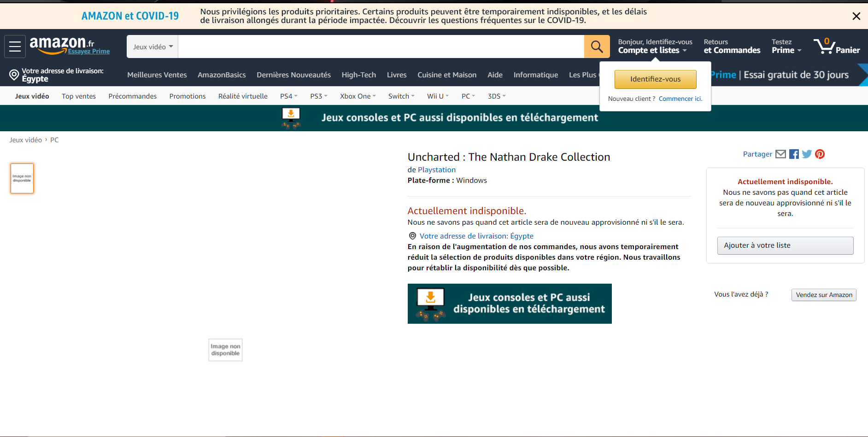Screen dimensions: 868x437
Task: Click location pin beside Votre adresse link
Action: click(x=412, y=236)
